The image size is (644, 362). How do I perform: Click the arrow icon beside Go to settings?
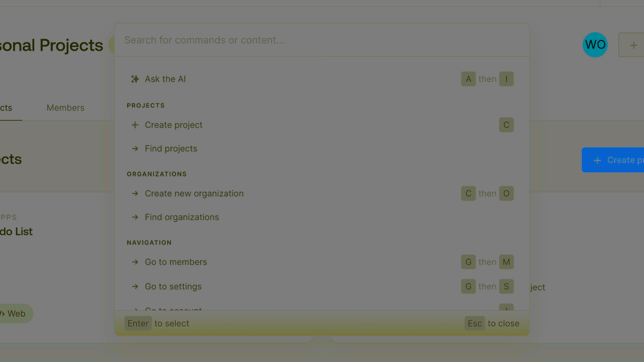(135, 287)
